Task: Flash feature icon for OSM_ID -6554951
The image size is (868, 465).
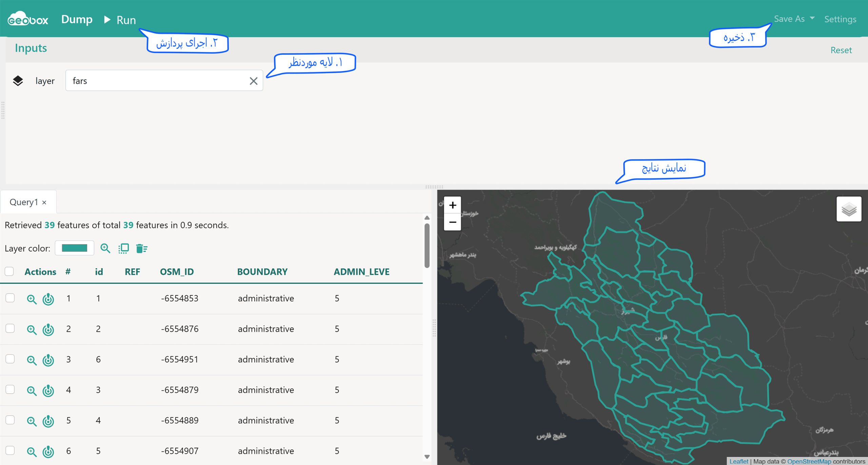Action: pyautogui.click(x=48, y=360)
